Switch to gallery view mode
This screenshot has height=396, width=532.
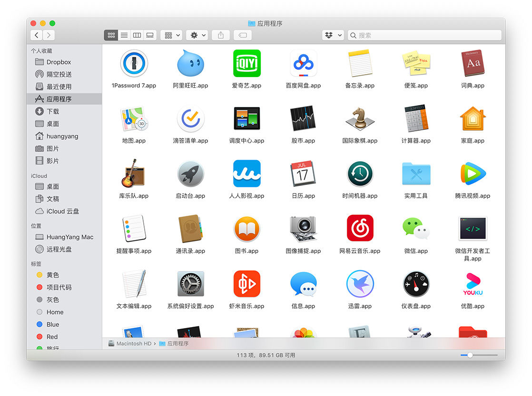tap(150, 35)
